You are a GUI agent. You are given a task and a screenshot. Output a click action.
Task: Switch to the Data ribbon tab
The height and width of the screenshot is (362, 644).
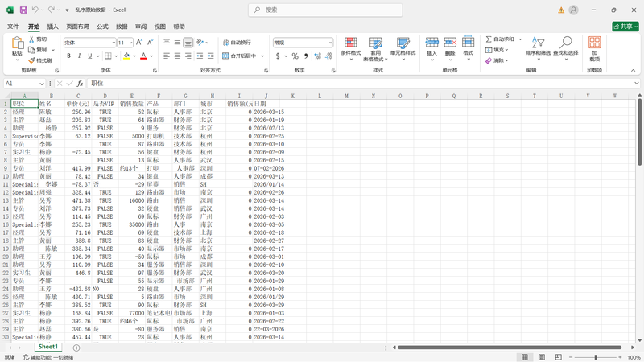(122, 27)
